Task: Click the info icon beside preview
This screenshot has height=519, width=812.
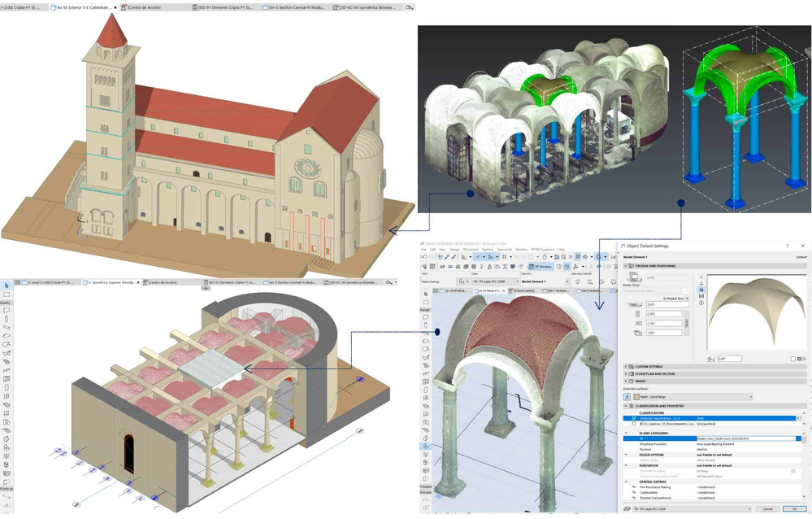Action: [x=701, y=303]
